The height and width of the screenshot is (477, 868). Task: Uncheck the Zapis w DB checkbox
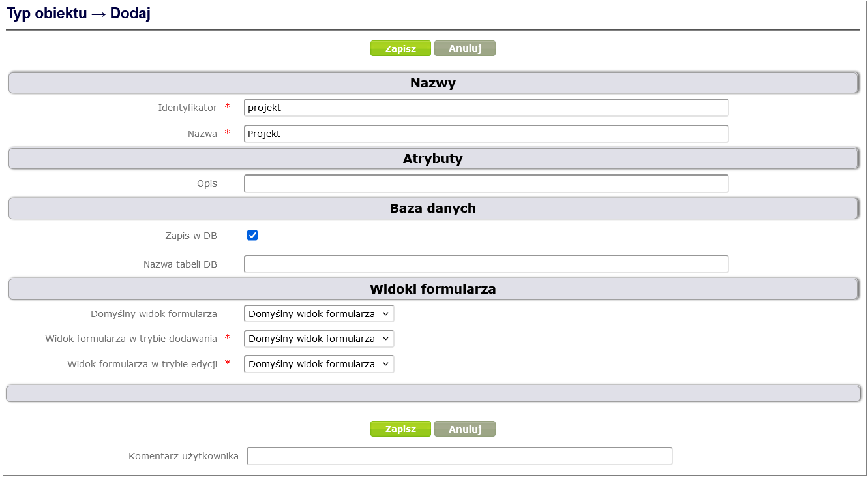[x=252, y=236]
